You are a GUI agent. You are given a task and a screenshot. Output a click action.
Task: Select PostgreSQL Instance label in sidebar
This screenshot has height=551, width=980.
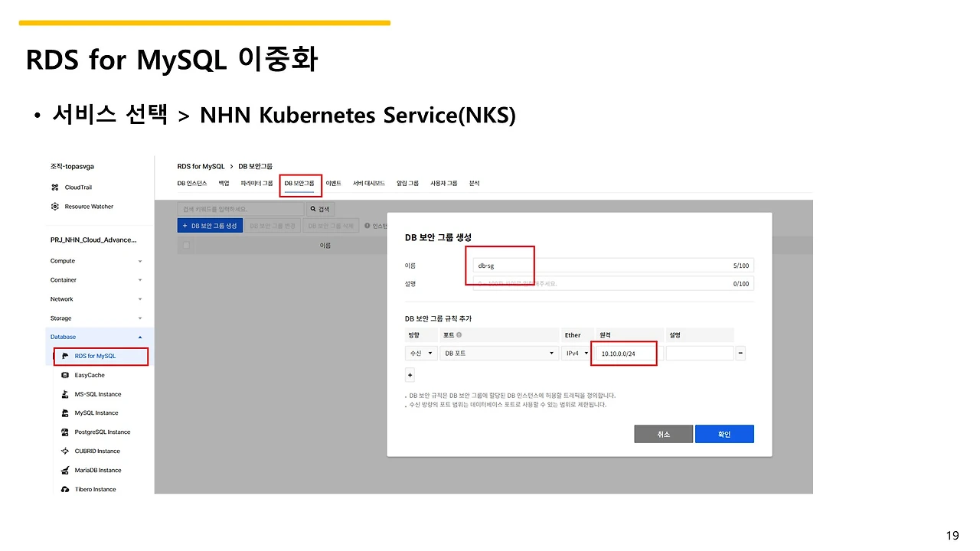click(103, 432)
